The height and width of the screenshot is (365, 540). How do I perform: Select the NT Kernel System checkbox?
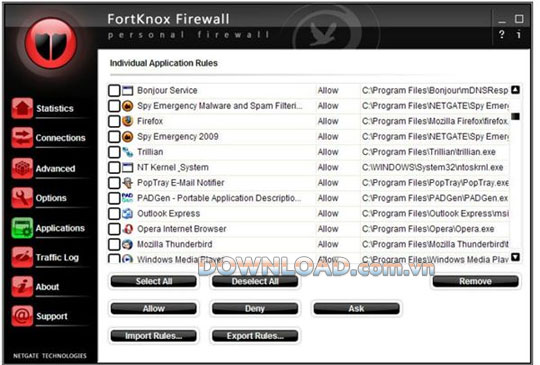(x=114, y=167)
